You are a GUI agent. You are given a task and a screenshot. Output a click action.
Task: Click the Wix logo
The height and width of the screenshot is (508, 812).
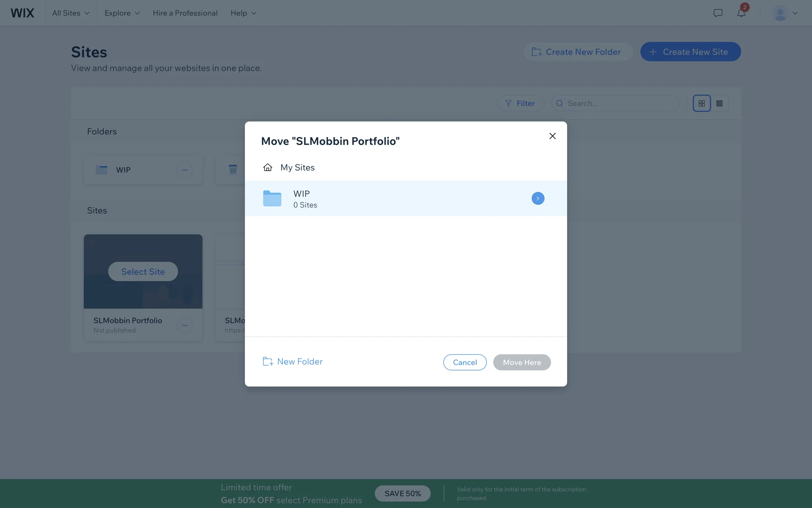click(x=22, y=13)
